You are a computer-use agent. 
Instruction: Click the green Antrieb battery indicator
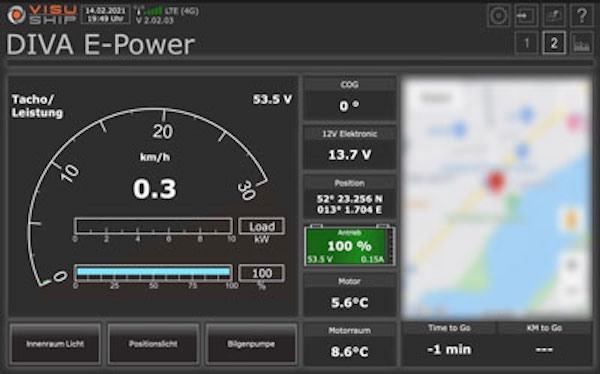coord(350,246)
